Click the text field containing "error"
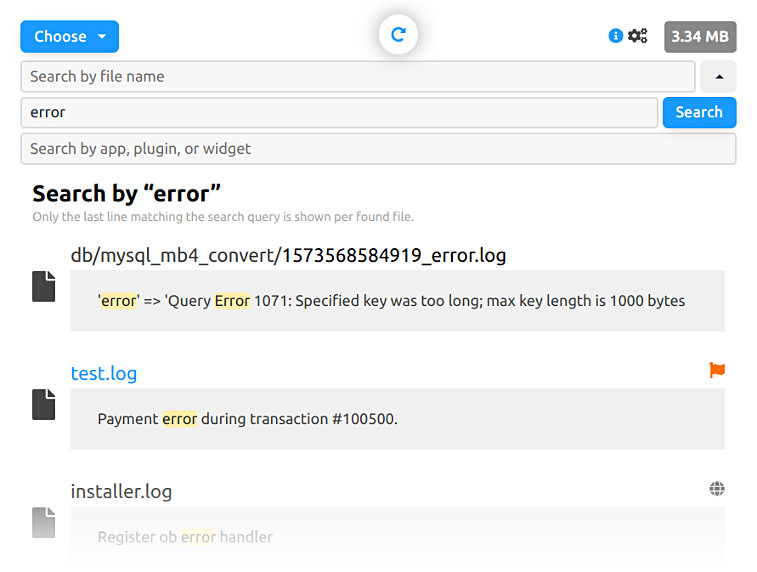Image resolution: width=757 pixels, height=572 pixels. click(339, 113)
